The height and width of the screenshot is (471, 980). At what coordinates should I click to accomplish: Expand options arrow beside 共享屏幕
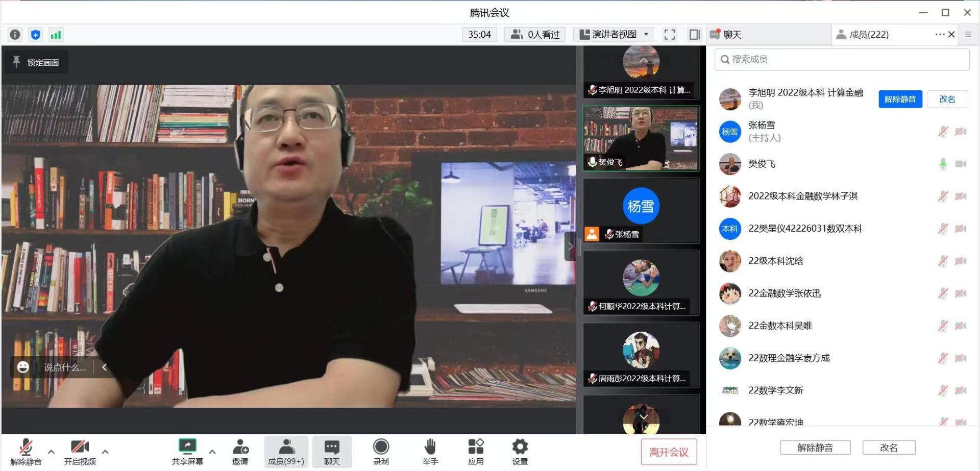coord(212,452)
